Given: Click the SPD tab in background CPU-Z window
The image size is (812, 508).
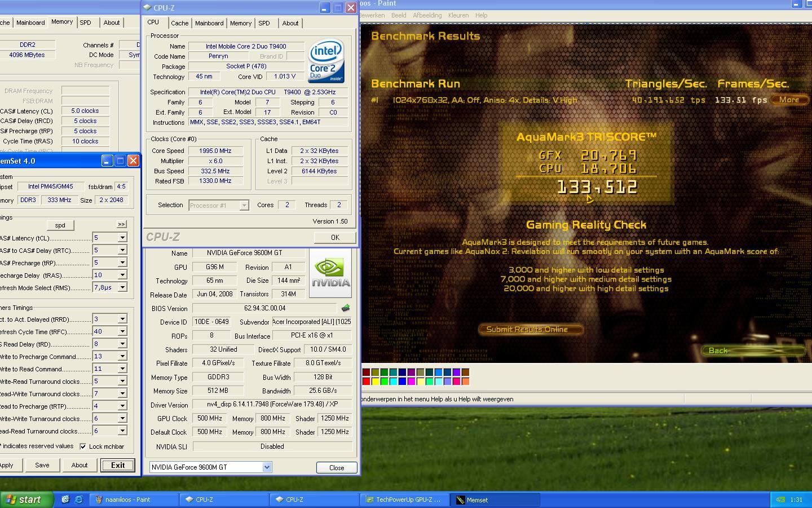Looking at the screenshot, I should (85, 23).
